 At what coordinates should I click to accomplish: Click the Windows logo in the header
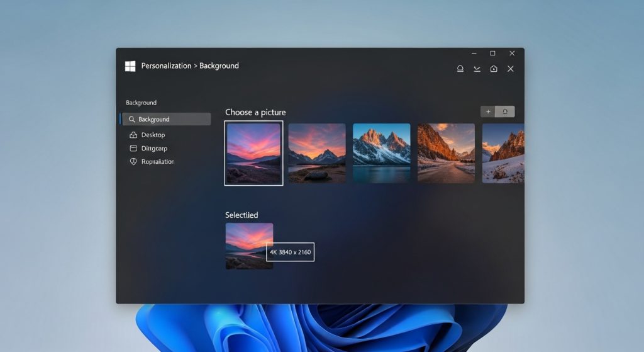tap(130, 66)
